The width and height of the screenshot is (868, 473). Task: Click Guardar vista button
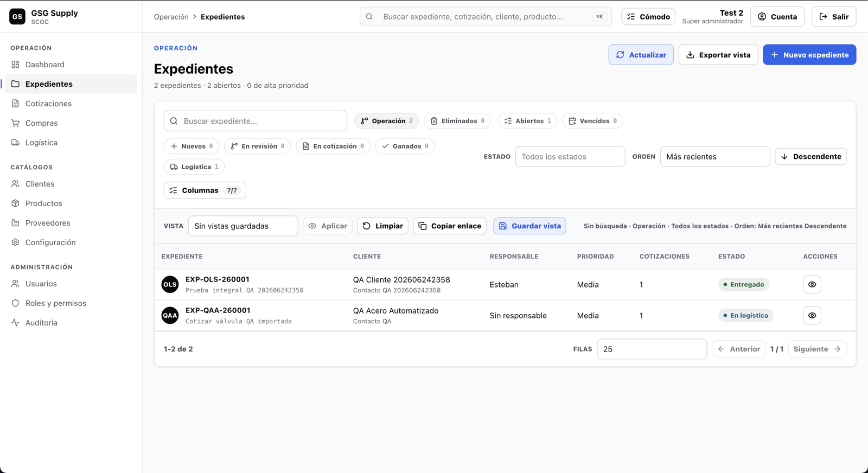coord(529,226)
